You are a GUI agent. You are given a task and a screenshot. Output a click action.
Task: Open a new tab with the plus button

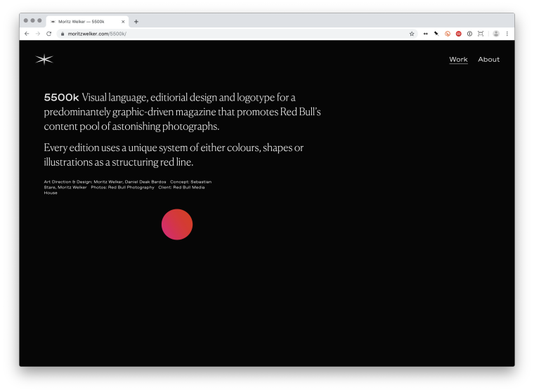[136, 22]
